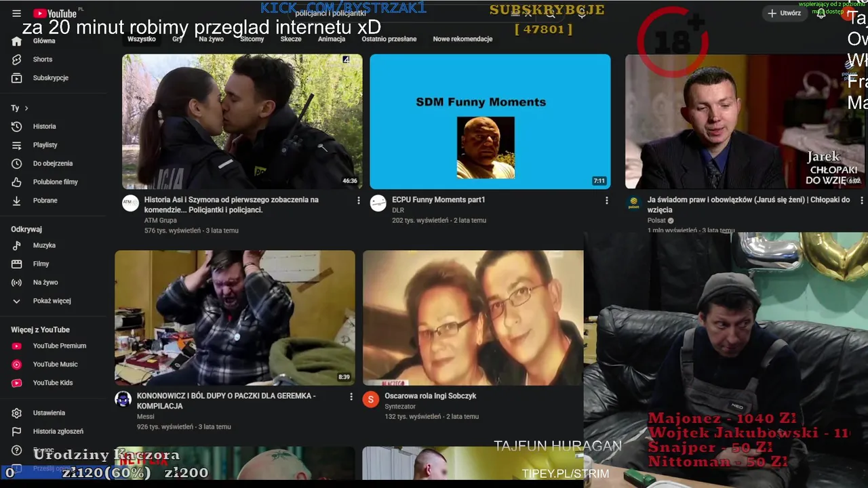The width and height of the screenshot is (868, 488).
Task: Select the Wszystko filter chip
Action: 142,39
